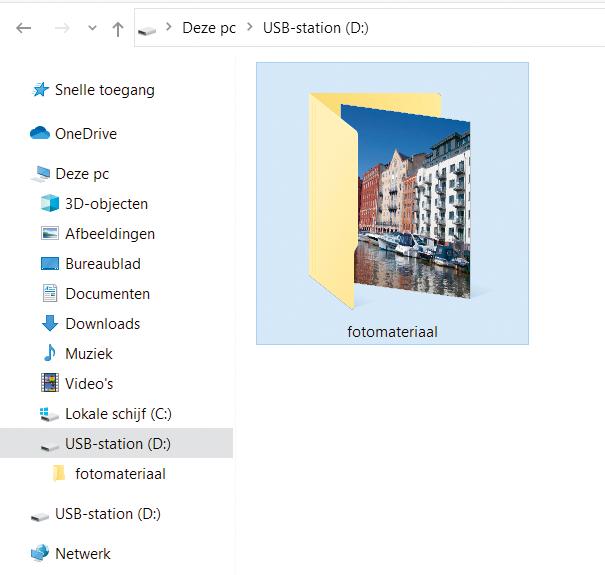This screenshot has width=605, height=575.
Task: Select the fotomateriaal folder thumbnail
Action: tap(390, 201)
